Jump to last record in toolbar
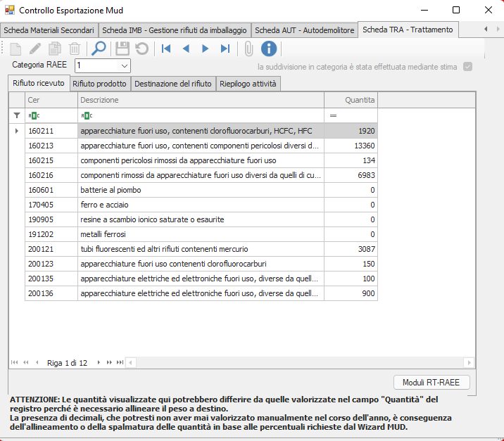The width and height of the screenshot is (504, 441). click(225, 49)
